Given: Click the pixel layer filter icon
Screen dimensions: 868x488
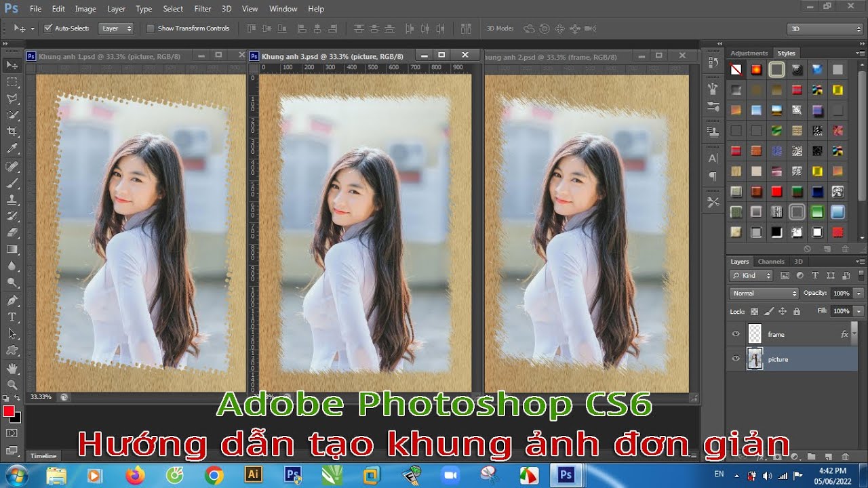Looking at the screenshot, I should click(x=785, y=276).
